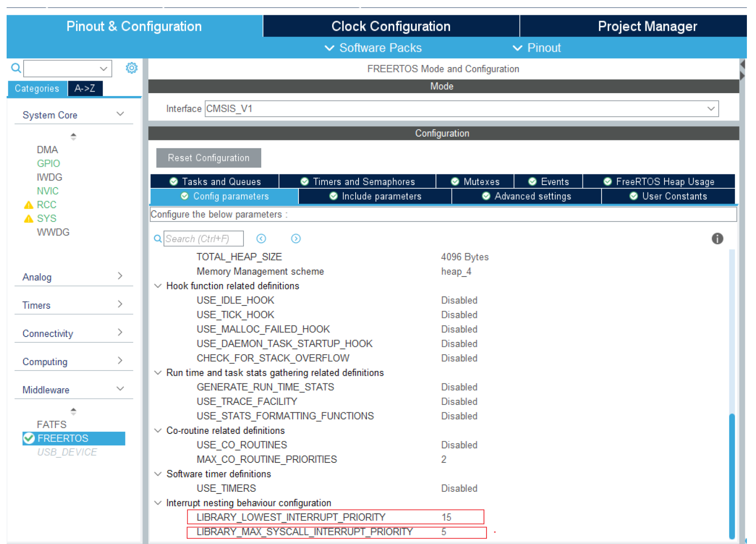Image resolution: width=756 pixels, height=544 pixels.
Task: Click the Middleware list sort arrows
Action: pos(73,411)
